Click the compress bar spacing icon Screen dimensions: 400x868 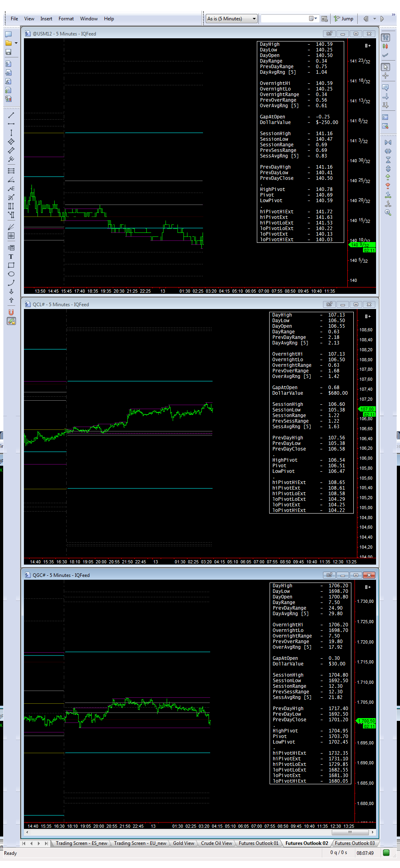click(388, 142)
